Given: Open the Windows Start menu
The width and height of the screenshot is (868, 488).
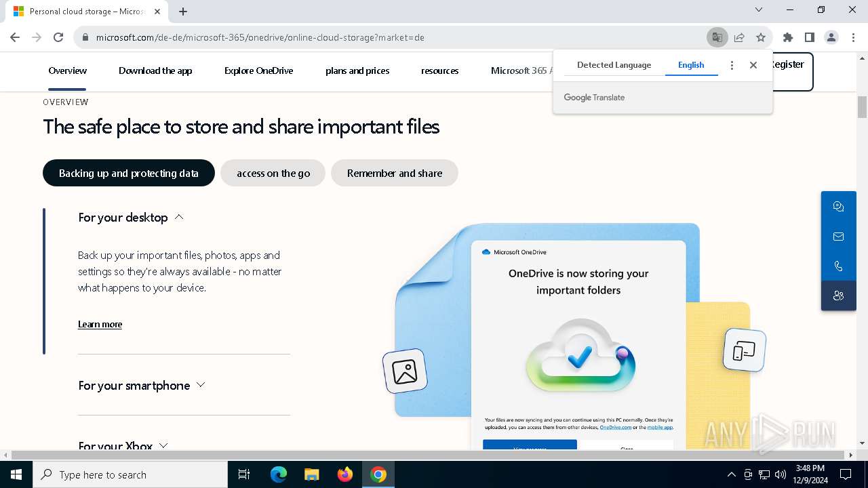Looking at the screenshot, I should [x=16, y=474].
